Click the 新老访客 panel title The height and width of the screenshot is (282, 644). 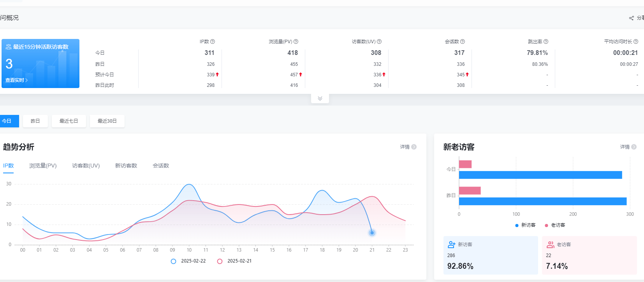(459, 147)
